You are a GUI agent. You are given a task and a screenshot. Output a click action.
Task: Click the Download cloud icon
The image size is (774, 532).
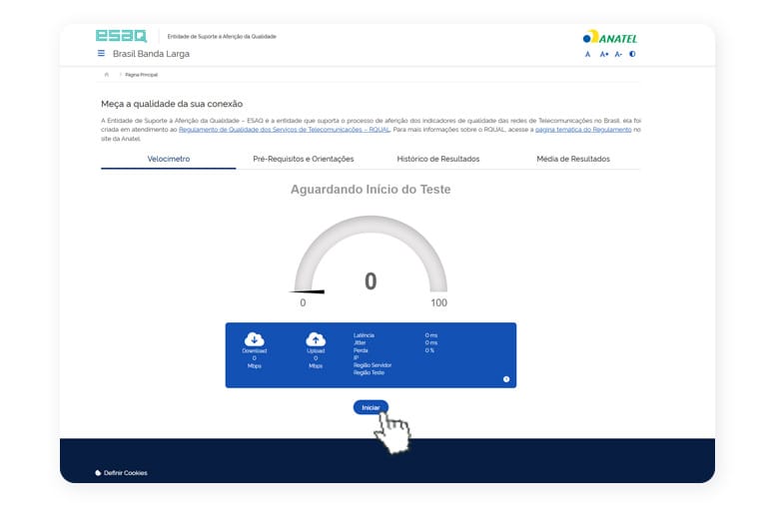(255, 339)
